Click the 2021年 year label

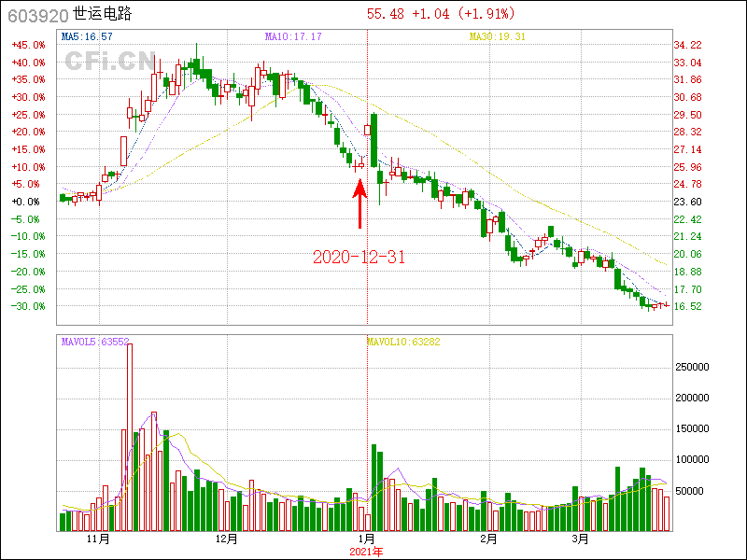coord(367,552)
